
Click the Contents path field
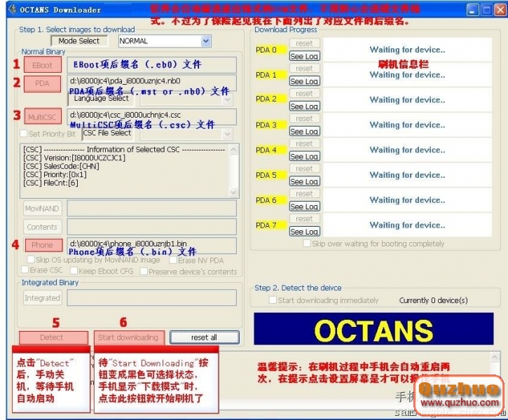click(151, 227)
